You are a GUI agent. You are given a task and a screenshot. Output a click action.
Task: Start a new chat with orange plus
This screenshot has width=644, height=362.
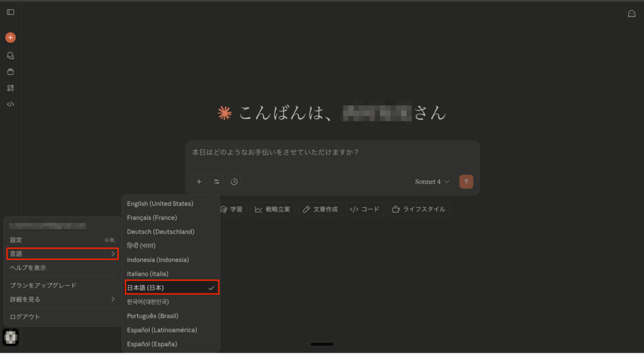11,37
